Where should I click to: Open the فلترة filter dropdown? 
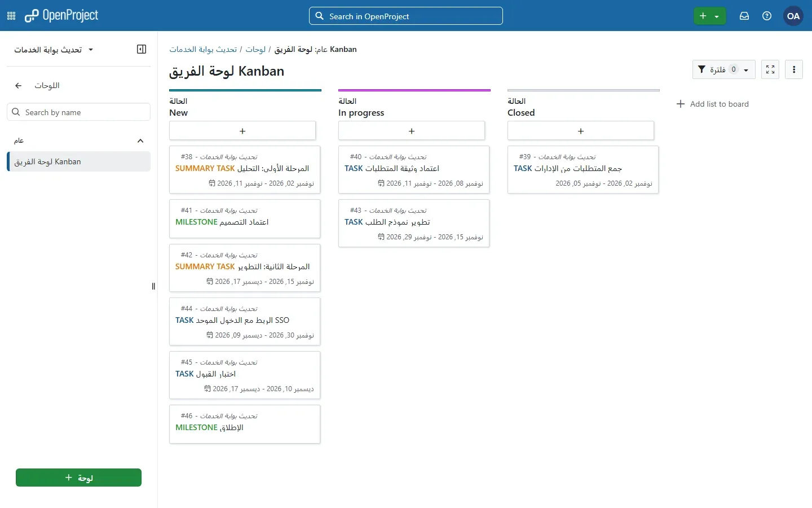pyautogui.click(x=724, y=69)
